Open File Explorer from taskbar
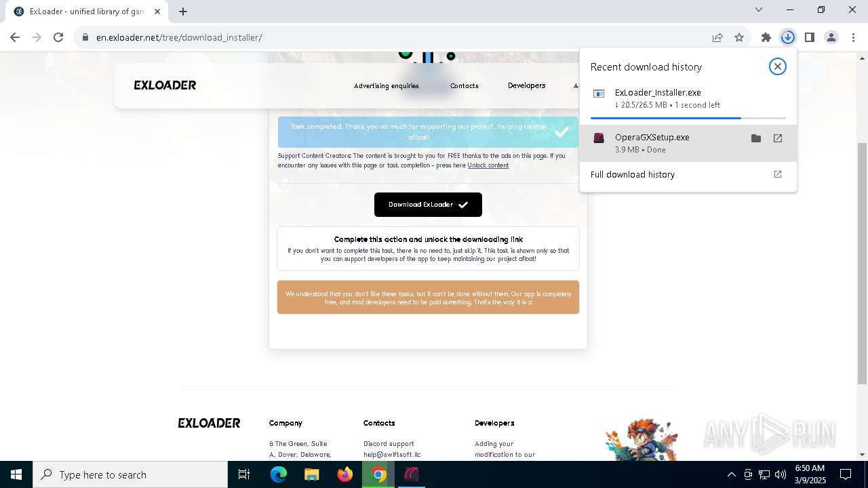Viewport: 868px width, 488px height. click(x=311, y=474)
